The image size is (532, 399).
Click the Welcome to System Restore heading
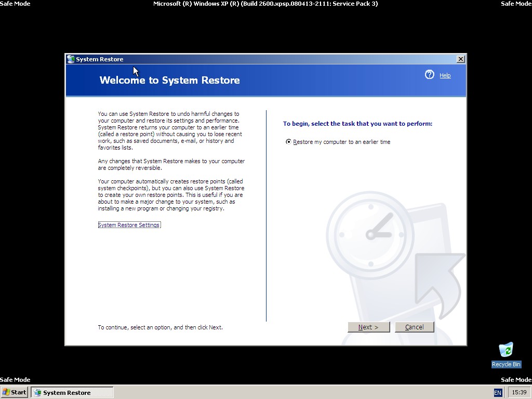tap(170, 80)
